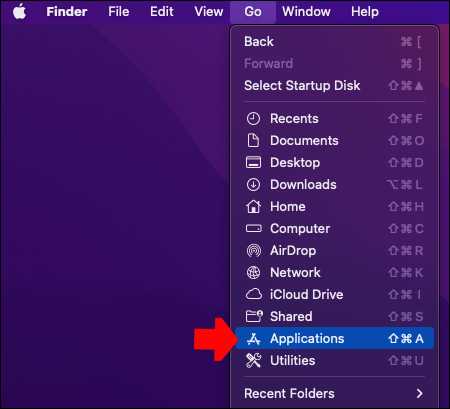Screen dimensions: 450x409
Task: Open the Apple menu icon
Action: pyautogui.click(x=19, y=12)
